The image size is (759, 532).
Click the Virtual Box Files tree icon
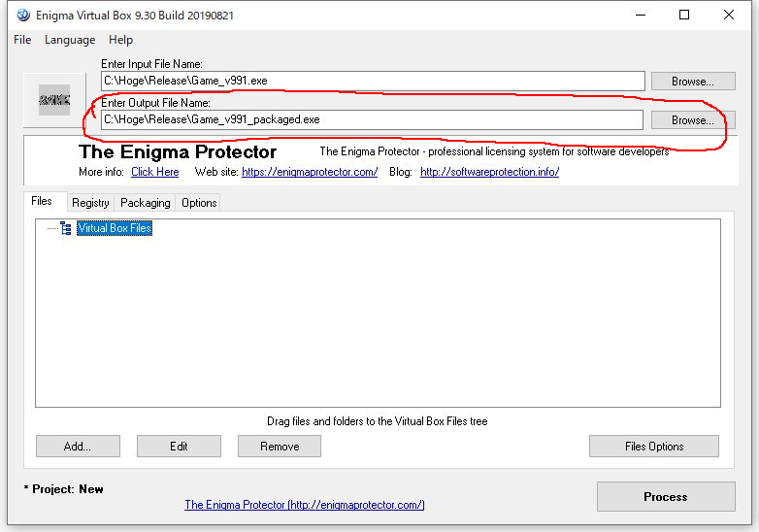coord(66,228)
